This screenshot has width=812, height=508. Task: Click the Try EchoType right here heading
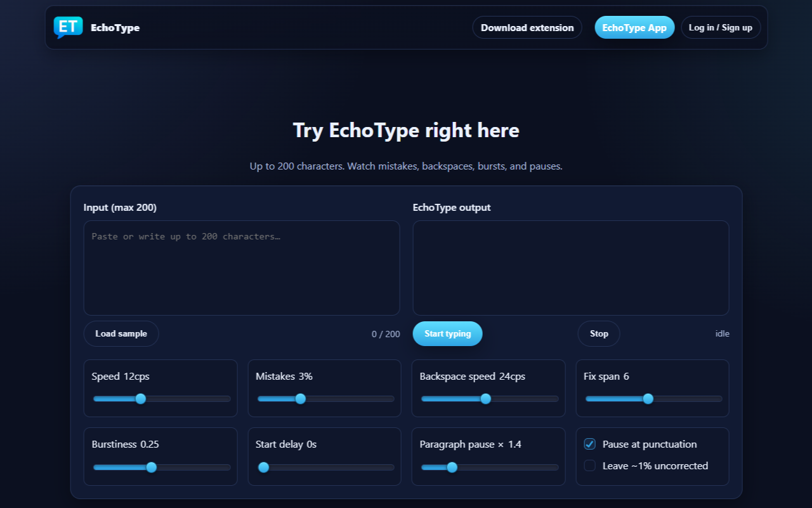pos(406,130)
